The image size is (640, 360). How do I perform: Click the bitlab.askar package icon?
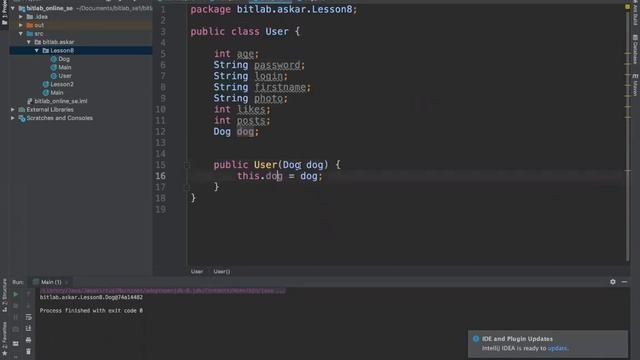pos(38,42)
